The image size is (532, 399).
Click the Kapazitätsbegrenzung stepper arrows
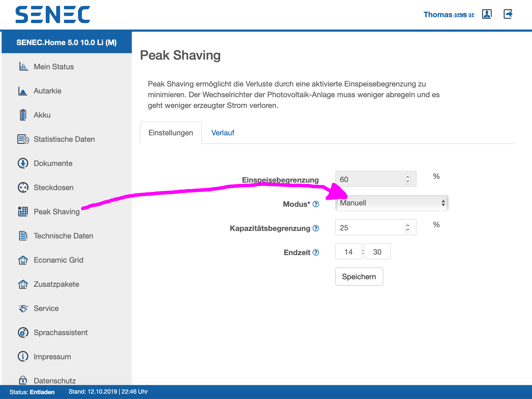(x=408, y=227)
